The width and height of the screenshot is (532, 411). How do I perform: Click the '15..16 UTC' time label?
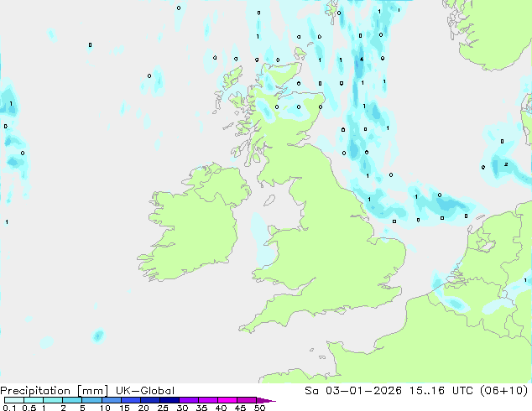pyautogui.click(x=441, y=391)
